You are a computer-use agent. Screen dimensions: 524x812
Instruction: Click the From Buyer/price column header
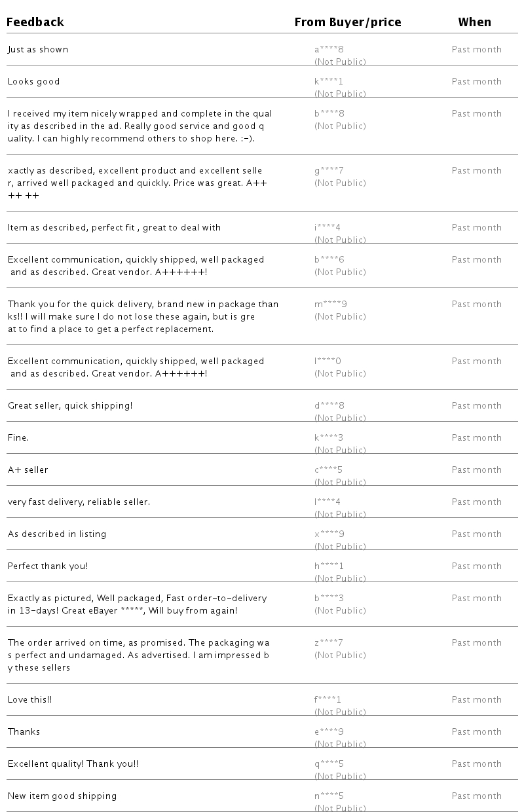click(x=347, y=22)
